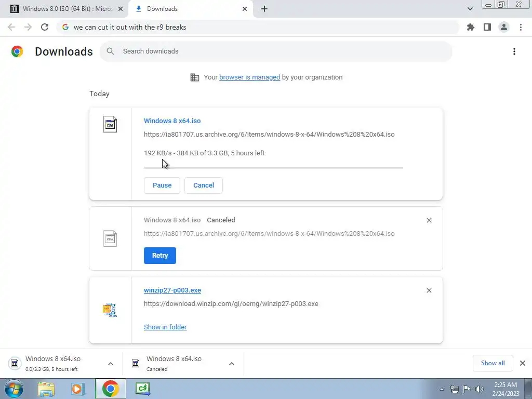
Task: Open Windows Explorer from taskbar
Action: 46,389
